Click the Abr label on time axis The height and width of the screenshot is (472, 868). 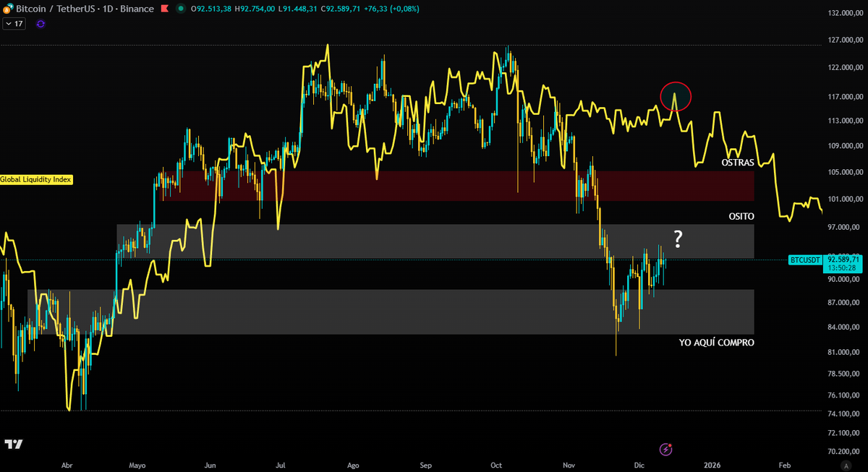click(x=68, y=465)
